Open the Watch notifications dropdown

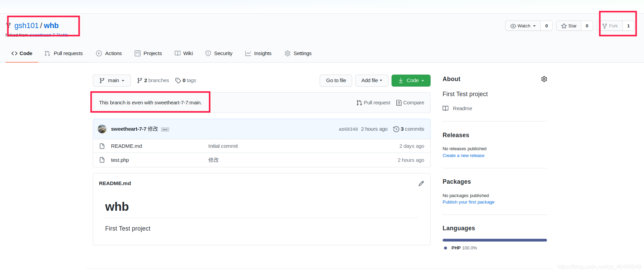click(523, 26)
